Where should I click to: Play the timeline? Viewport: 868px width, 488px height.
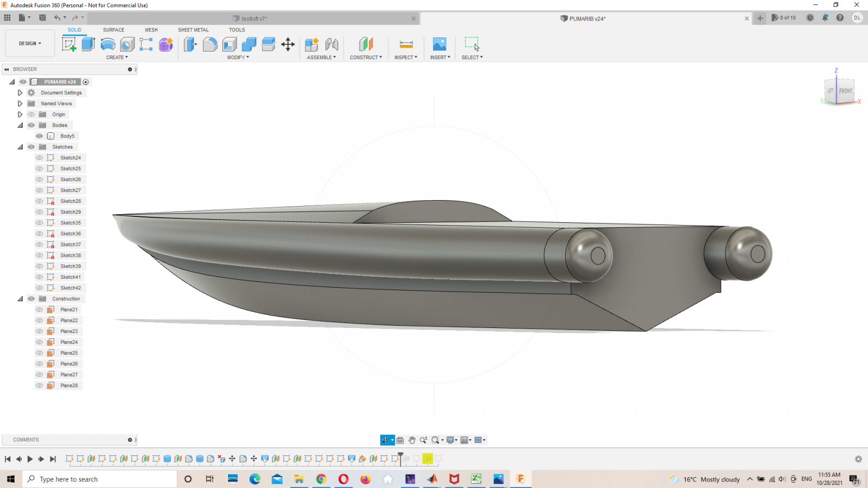[x=30, y=459]
